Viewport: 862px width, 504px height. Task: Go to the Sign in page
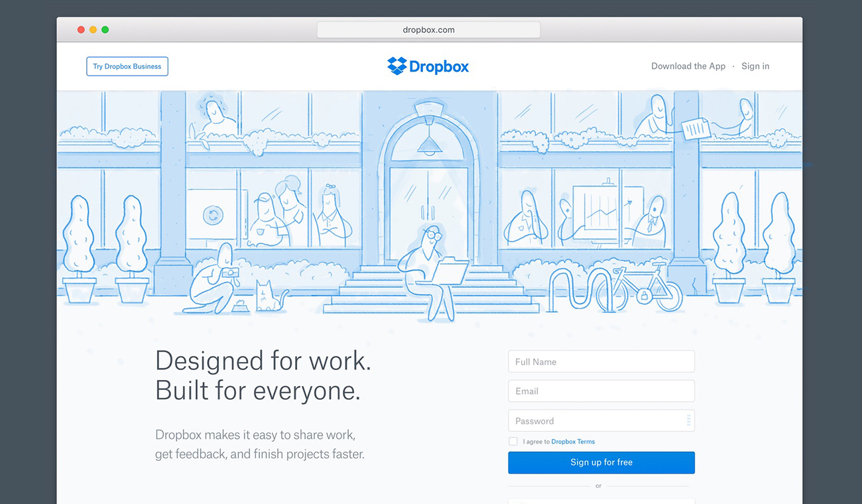coord(755,66)
